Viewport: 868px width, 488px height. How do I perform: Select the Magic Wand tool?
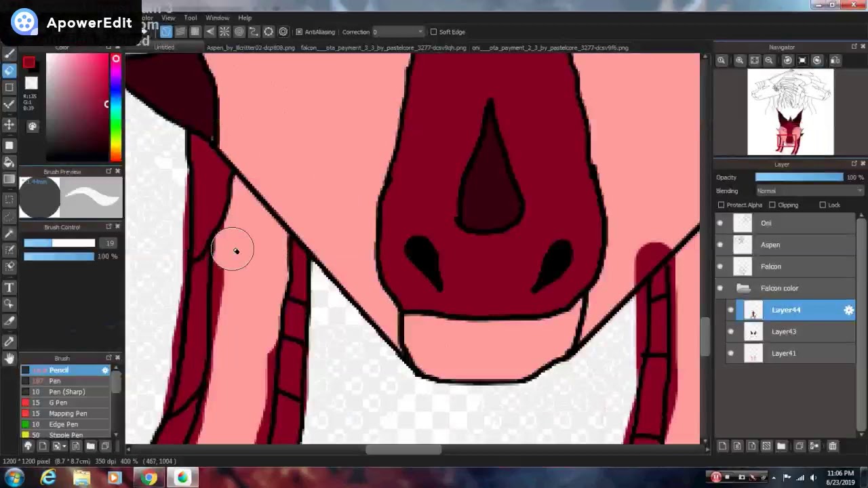click(x=9, y=234)
